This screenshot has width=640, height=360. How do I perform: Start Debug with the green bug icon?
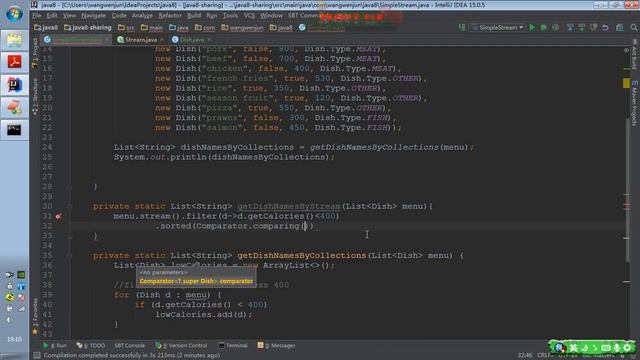point(544,27)
